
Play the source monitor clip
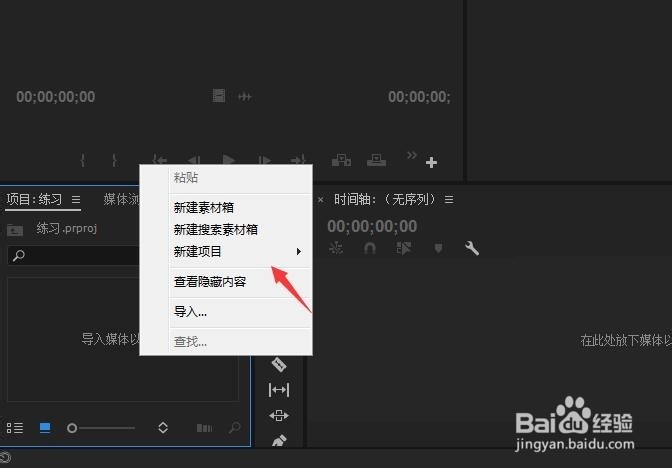pos(228,160)
